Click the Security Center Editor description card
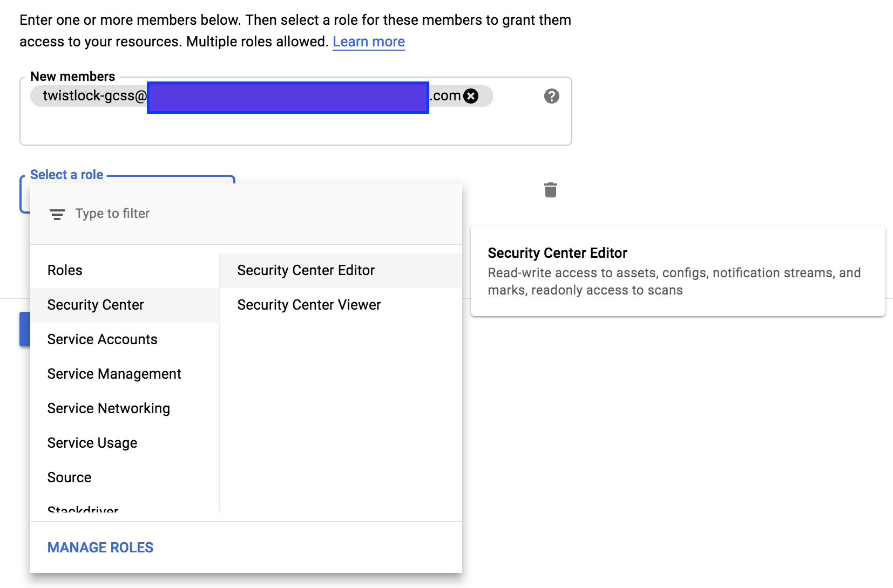This screenshot has height=588, width=893. click(678, 271)
